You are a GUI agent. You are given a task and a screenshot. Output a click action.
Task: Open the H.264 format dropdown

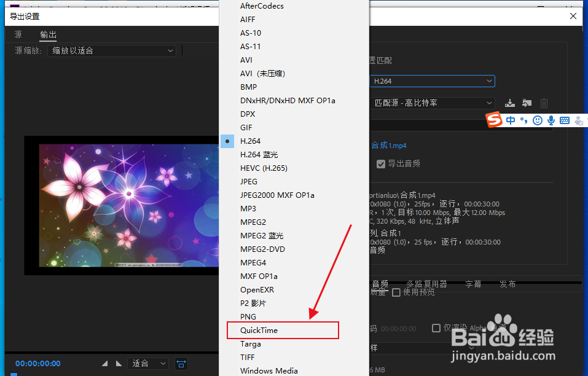coord(432,81)
